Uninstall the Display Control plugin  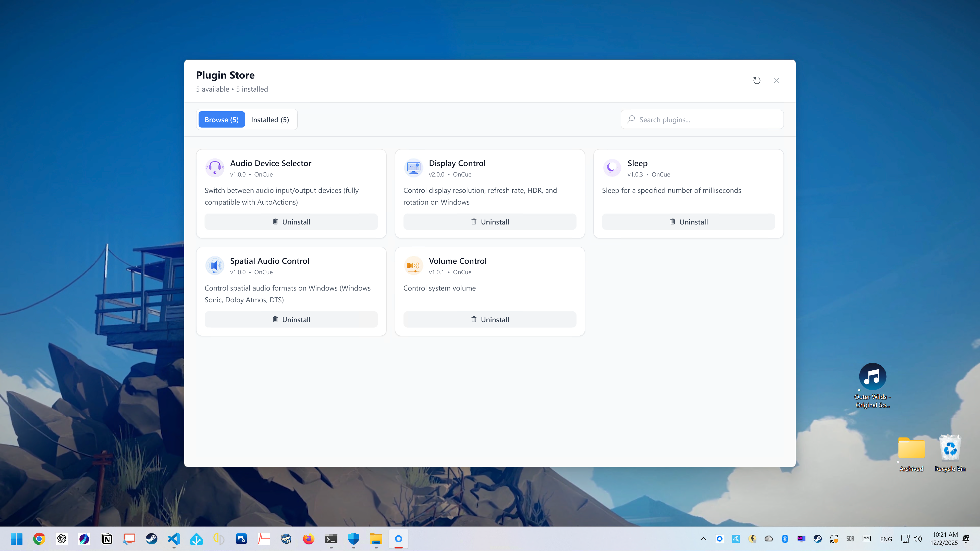(x=490, y=222)
